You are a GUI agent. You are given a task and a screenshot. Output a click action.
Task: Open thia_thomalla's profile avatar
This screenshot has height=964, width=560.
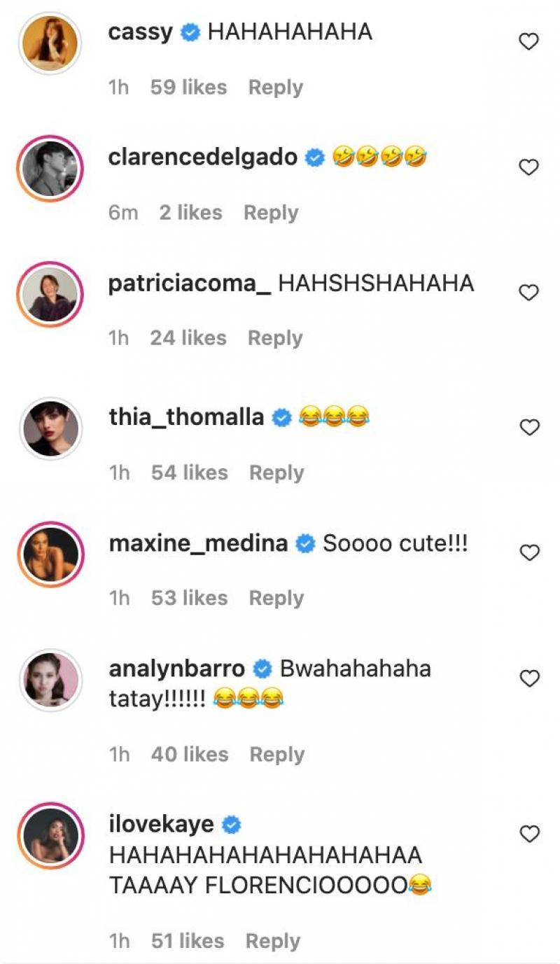pyautogui.click(x=50, y=428)
